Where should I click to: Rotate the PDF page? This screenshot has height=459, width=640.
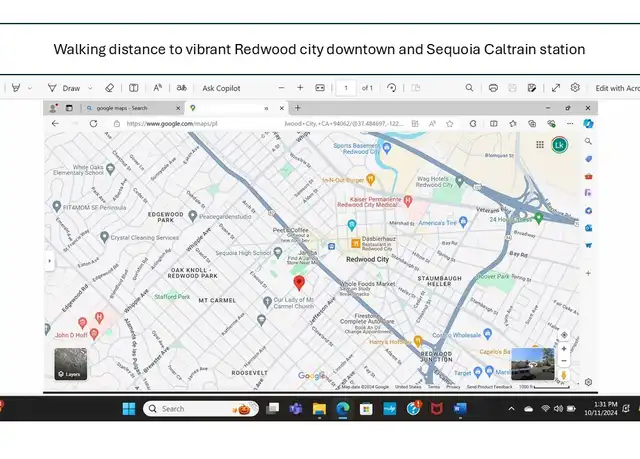[x=391, y=88]
